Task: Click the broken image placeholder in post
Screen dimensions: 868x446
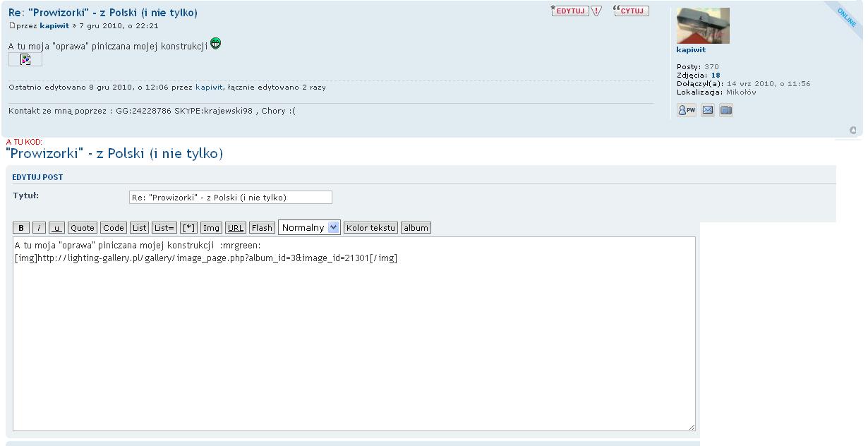Action: point(25,59)
